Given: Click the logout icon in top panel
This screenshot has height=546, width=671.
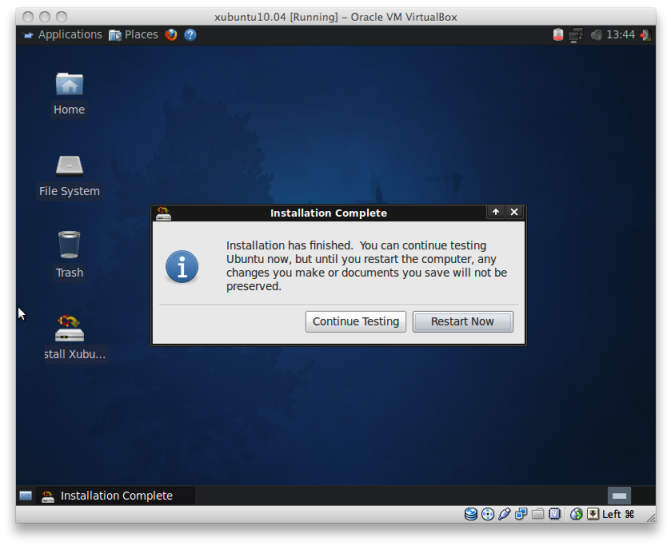Looking at the screenshot, I should pyautogui.click(x=645, y=35).
